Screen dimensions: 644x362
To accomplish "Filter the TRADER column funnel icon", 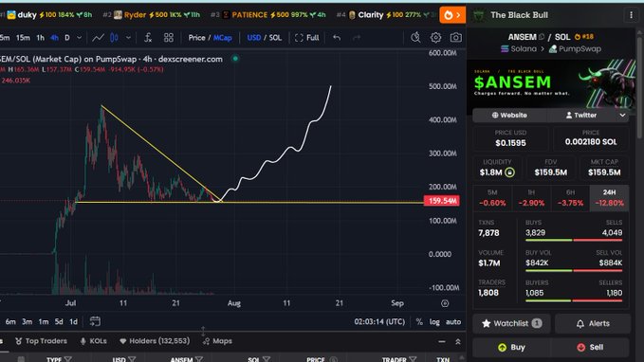I will (x=413, y=359).
